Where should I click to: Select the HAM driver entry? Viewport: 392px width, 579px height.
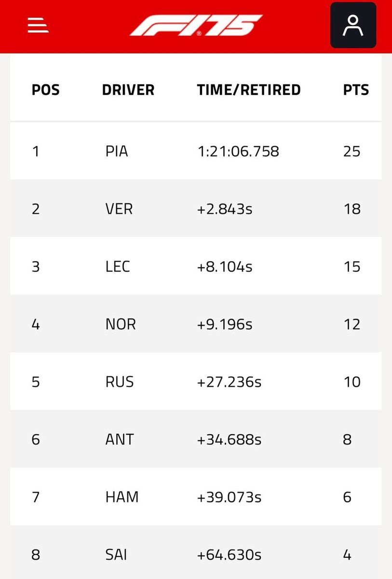(x=122, y=497)
